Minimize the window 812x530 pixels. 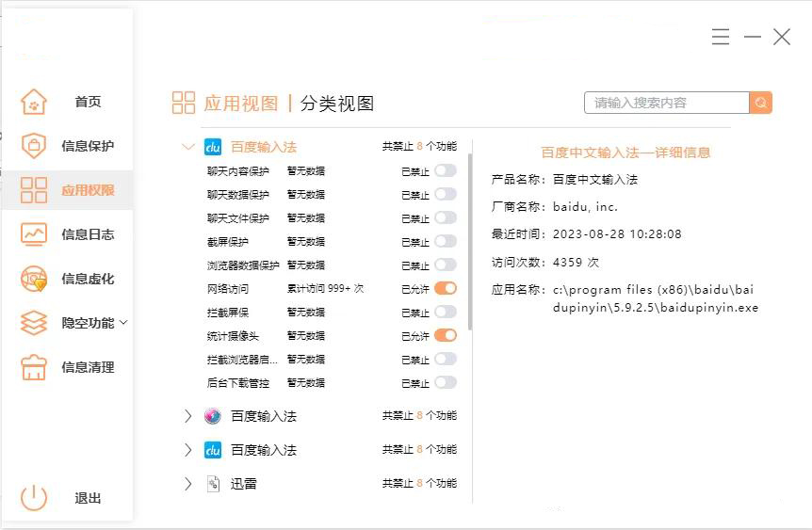pyautogui.click(x=753, y=37)
